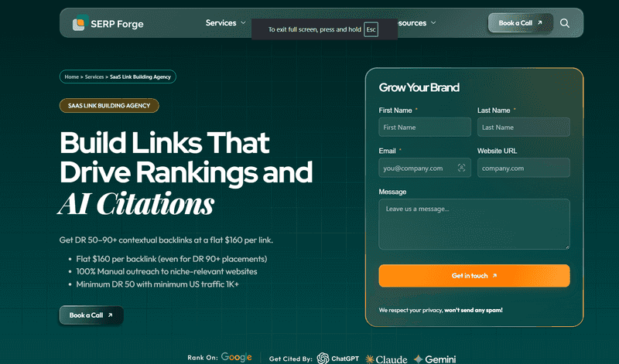The height and width of the screenshot is (364, 619).
Task: Click SERP Forge brand name
Action: pyautogui.click(x=117, y=24)
